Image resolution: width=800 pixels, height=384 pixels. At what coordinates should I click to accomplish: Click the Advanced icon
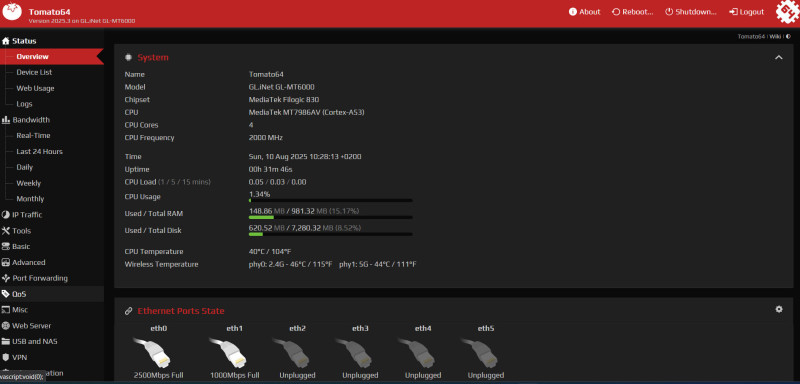(x=6, y=262)
